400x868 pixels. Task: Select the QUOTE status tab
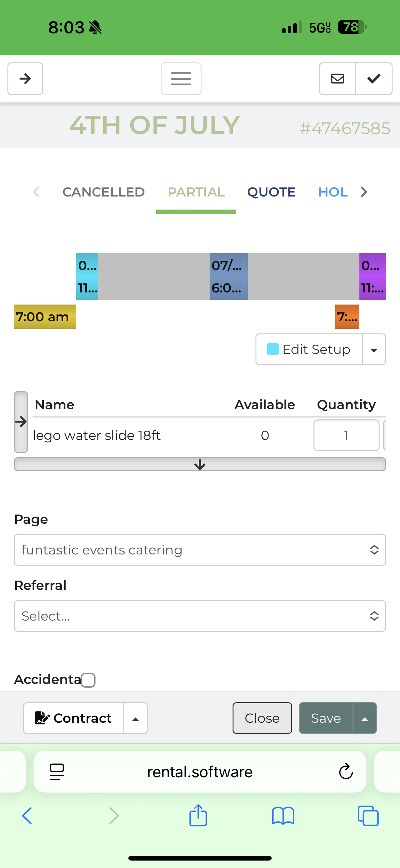pos(271,192)
